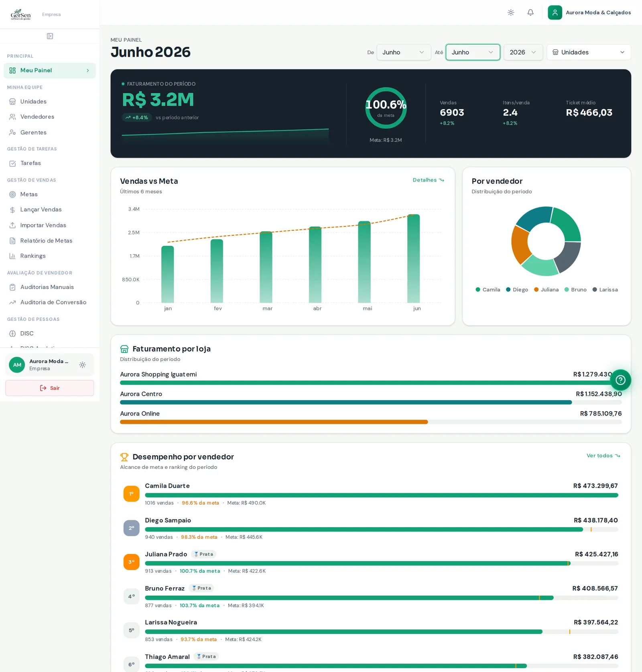Open the Detalhes link on Vendas vs Meta
The height and width of the screenshot is (672, 642).
[x=428, y=180]
